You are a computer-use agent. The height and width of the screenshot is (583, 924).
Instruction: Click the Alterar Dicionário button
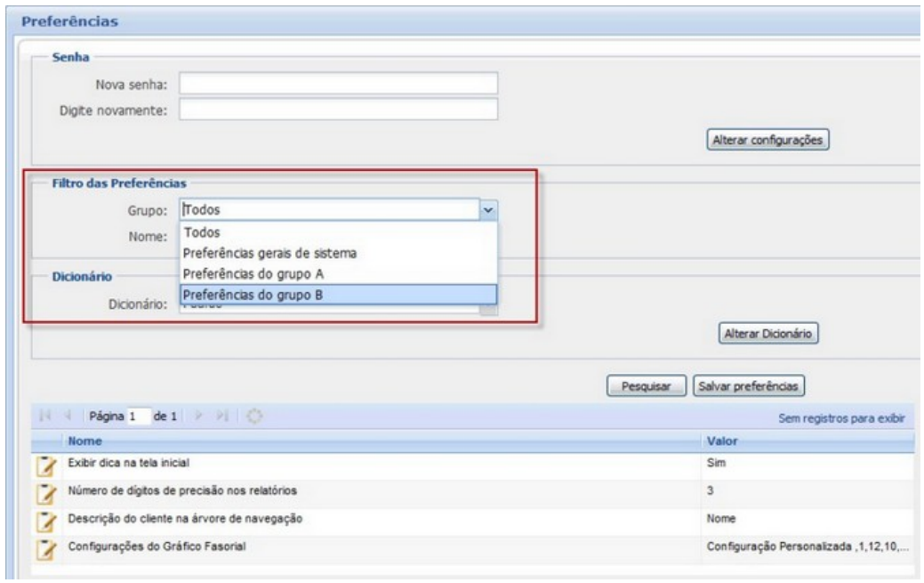[767, 333]
